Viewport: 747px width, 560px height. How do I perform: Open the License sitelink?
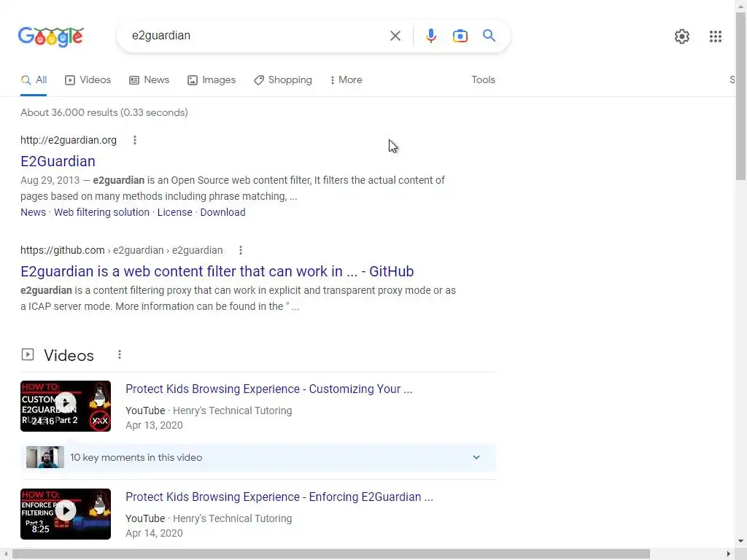[175, 212]
